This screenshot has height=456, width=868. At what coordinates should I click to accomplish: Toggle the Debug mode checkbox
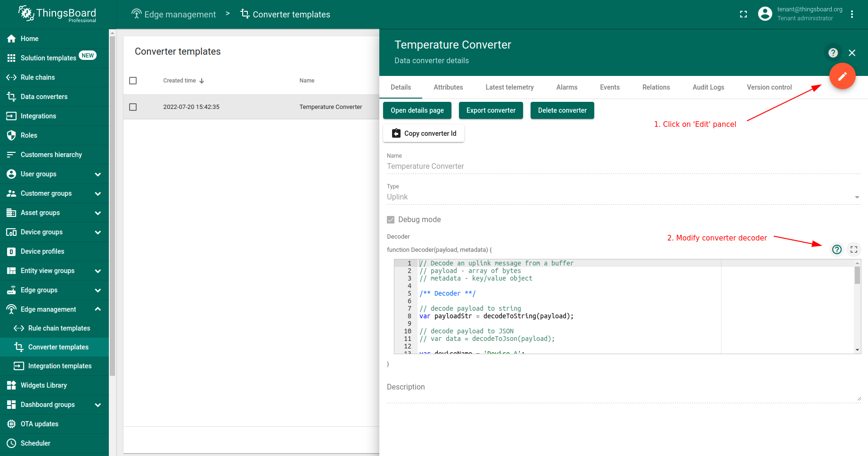click(391, 220)
